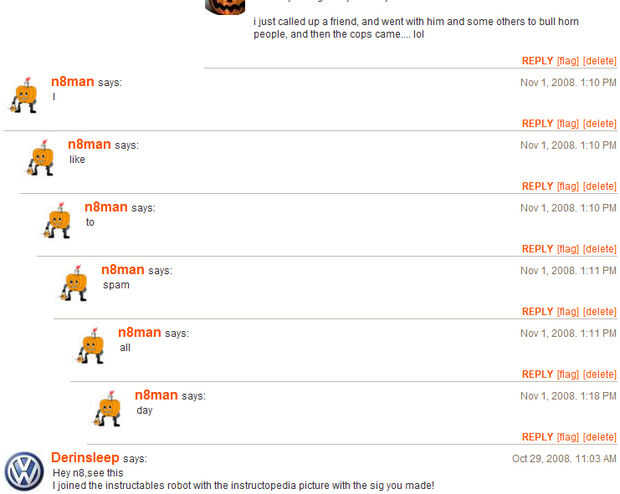Reply to n8man's "like" comment

click(x=537, y=186)
